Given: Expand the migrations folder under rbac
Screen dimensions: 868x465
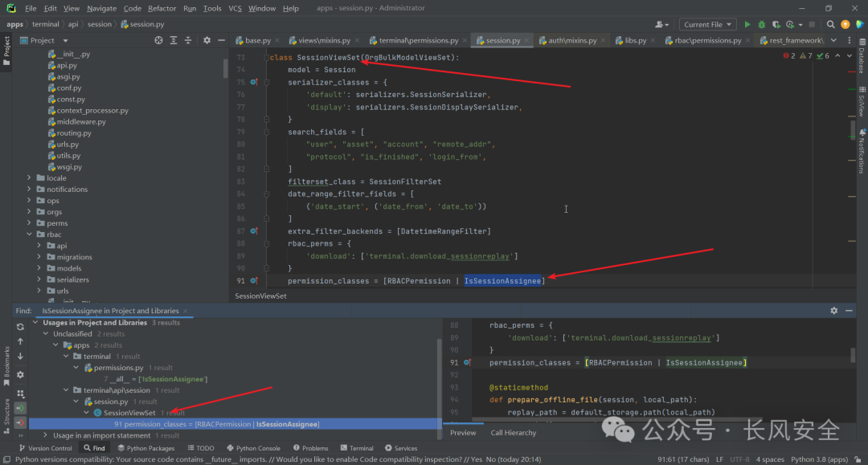Looking at the screenshot, I should pyautogui.click(x=39, y=257).
